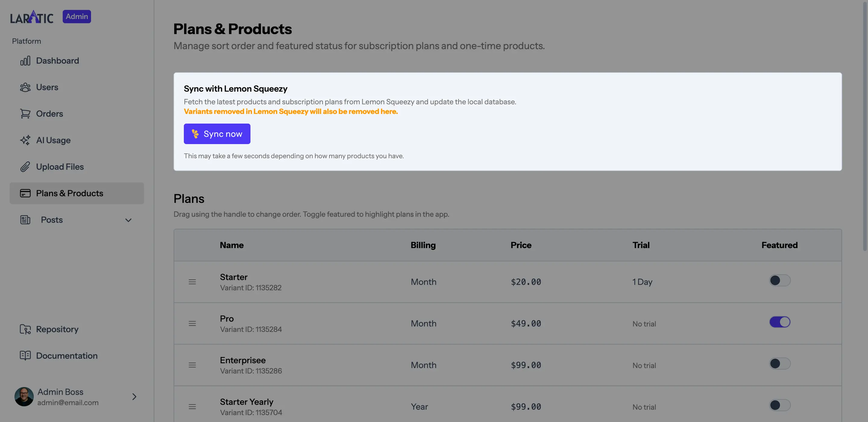
Task: Select the Plans & Products card icon
Action: 25,193
